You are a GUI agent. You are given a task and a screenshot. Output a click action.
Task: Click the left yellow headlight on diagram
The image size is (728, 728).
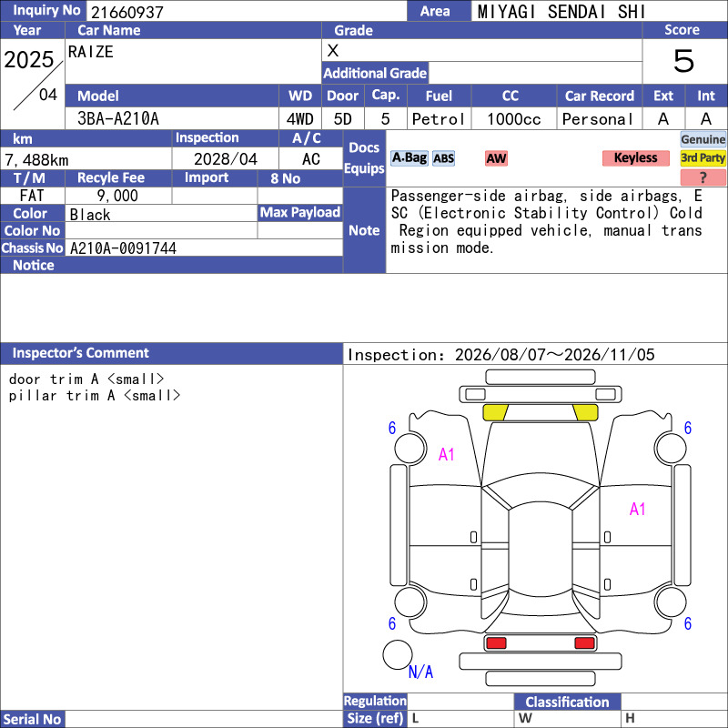pos(495,412)
